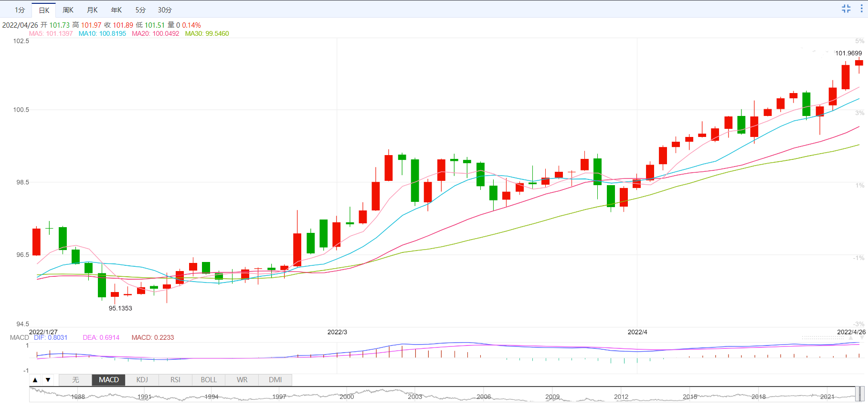The image size is (868, 408).
Task: Show the WR indicator
Action: coord(242,380)
